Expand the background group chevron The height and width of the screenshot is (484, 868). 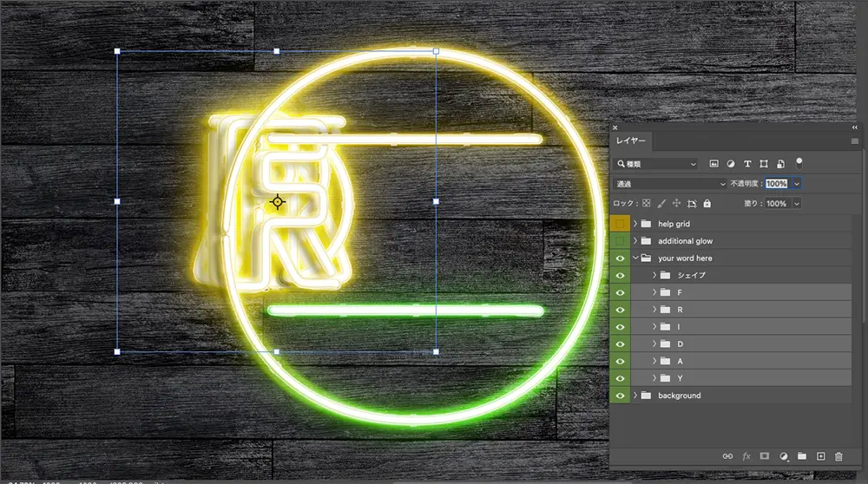coord(635,395)
